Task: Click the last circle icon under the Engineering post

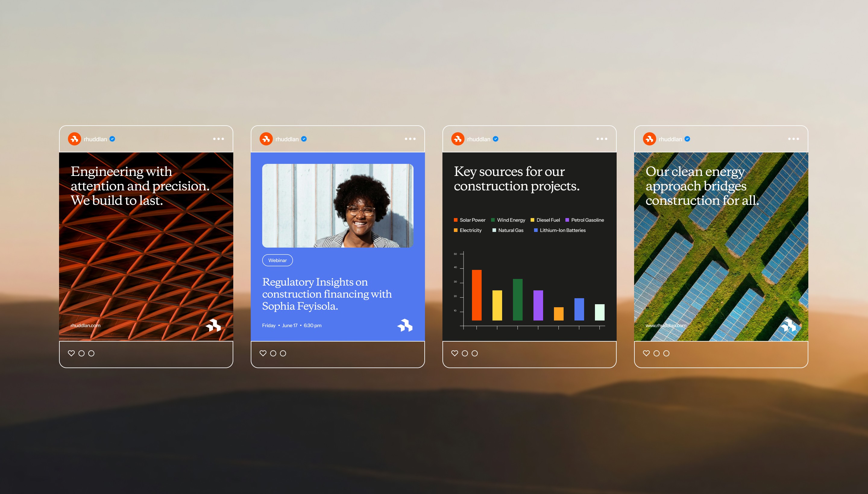Action: pos(91,353)
